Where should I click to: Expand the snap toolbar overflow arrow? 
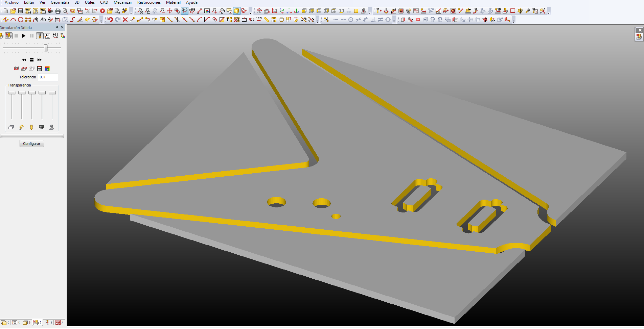click(394, 20)
